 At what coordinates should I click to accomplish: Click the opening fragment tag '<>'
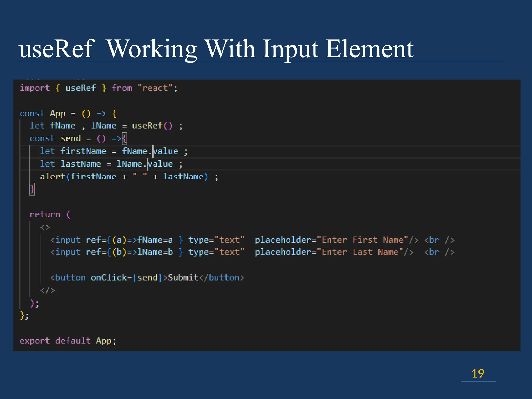click(x=45, y=227)
